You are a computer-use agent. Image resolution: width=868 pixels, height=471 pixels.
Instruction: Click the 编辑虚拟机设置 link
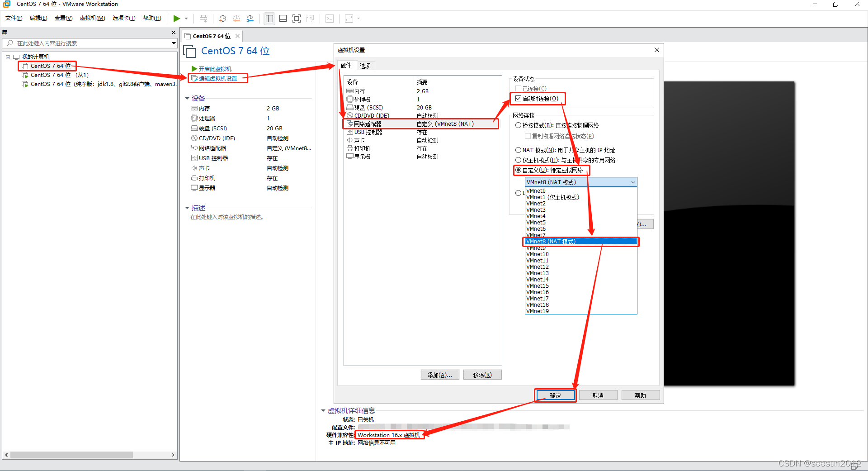218,79
